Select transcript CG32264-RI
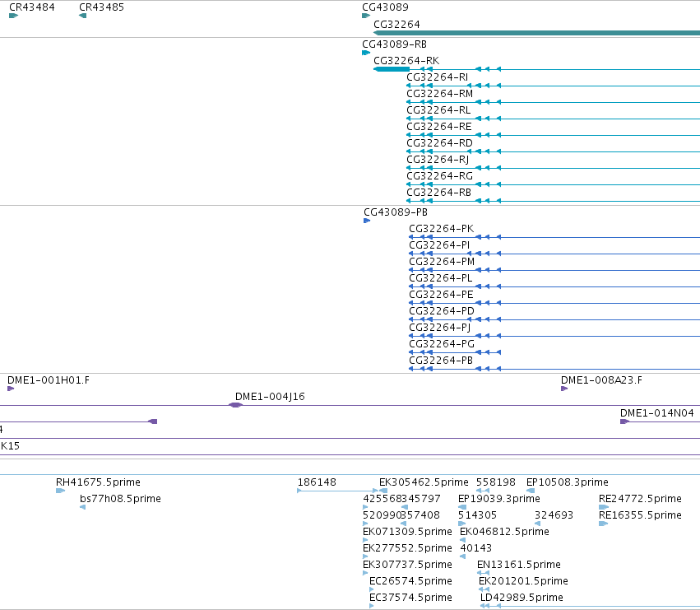The height and width of the screenshot is (610, 700). pyautogui.click(x=437, y=77)
